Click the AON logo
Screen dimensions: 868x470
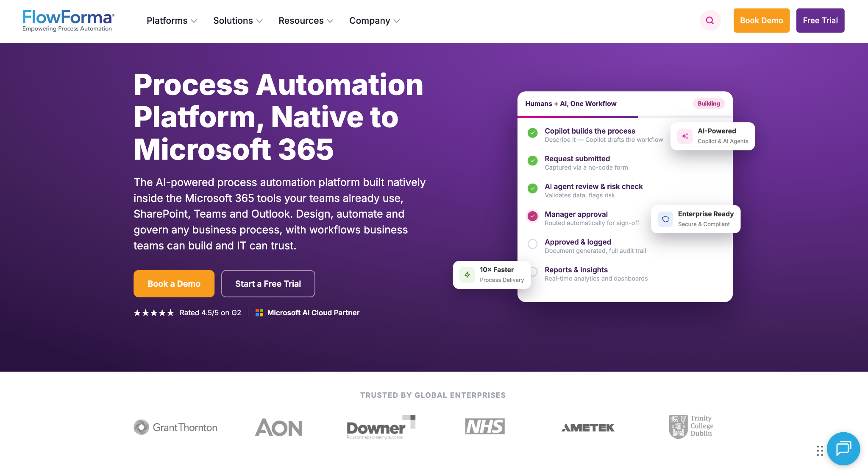click(279, 428)
